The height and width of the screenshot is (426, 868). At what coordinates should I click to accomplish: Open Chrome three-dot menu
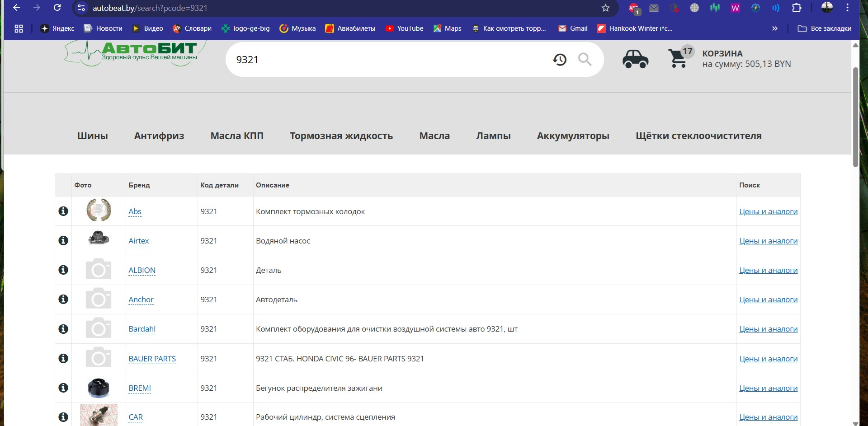pyautogui.click(x=848, y=8)
